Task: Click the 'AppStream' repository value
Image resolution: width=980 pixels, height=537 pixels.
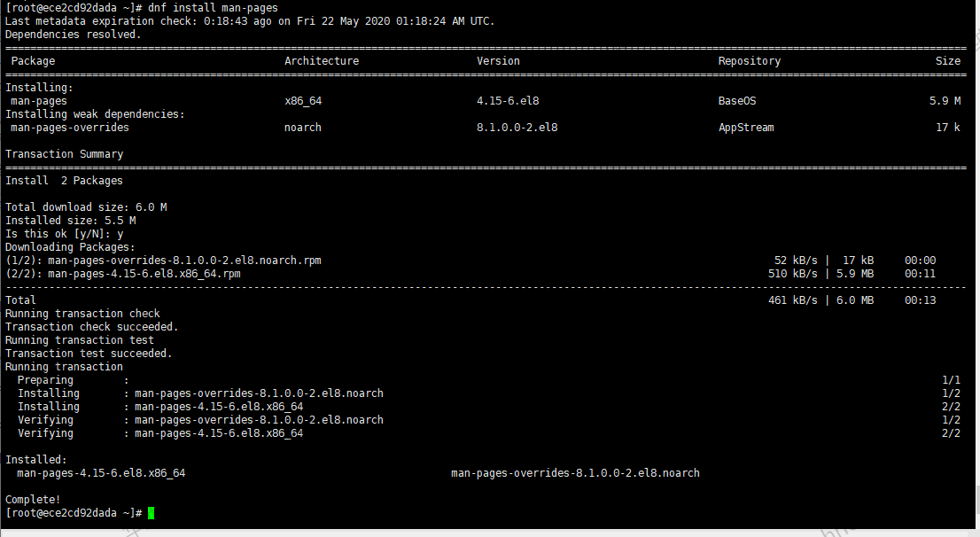Action: [746, 128]
